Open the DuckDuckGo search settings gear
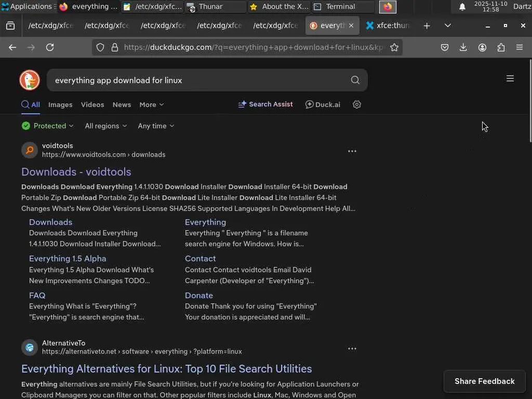This screenshot has height=399, width=532. point(357,104)
